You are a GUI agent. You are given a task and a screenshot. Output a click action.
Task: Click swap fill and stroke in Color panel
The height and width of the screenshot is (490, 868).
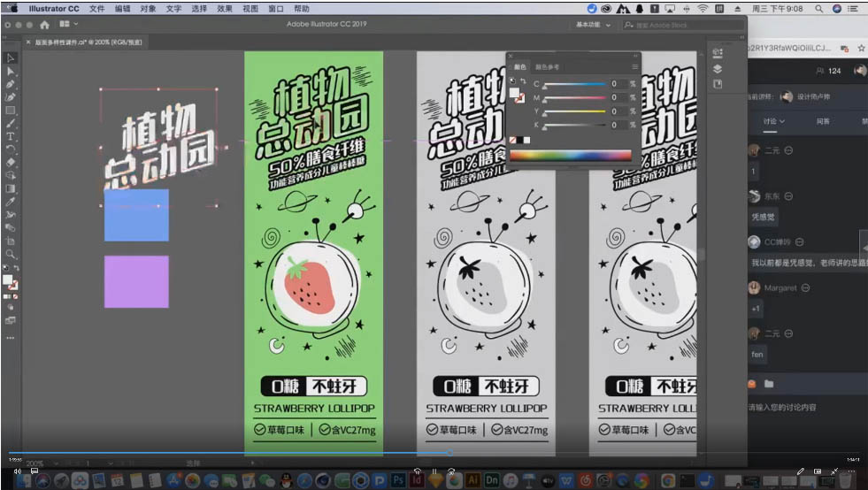tap(523, 80)
